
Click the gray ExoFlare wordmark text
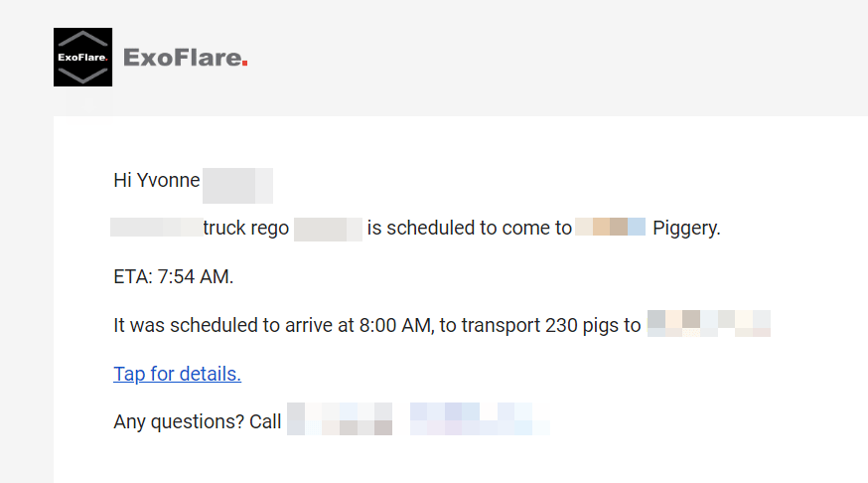tap(182, 58)
